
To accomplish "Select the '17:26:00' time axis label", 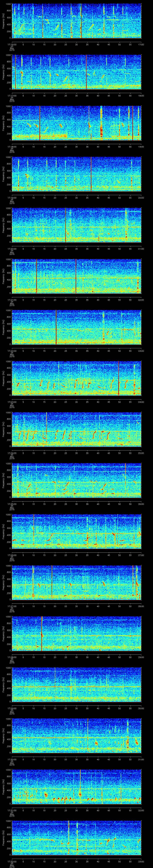I will point(12,555).
